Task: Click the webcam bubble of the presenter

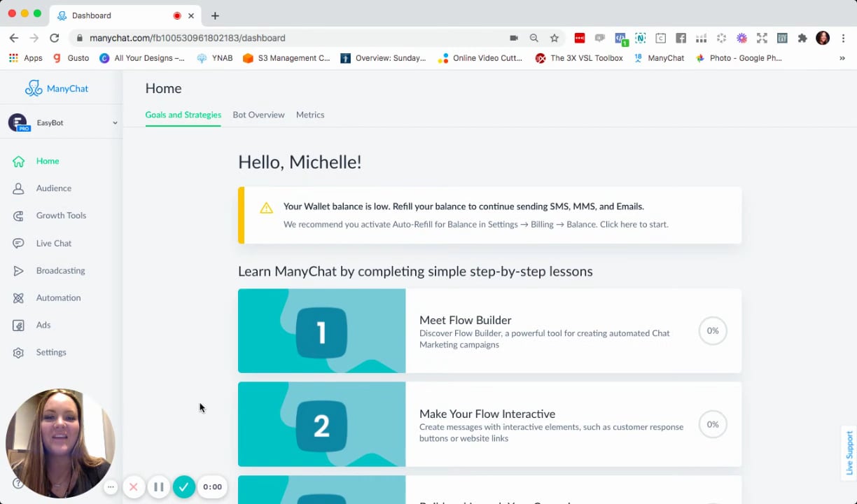Action: (x=60, y=443)
